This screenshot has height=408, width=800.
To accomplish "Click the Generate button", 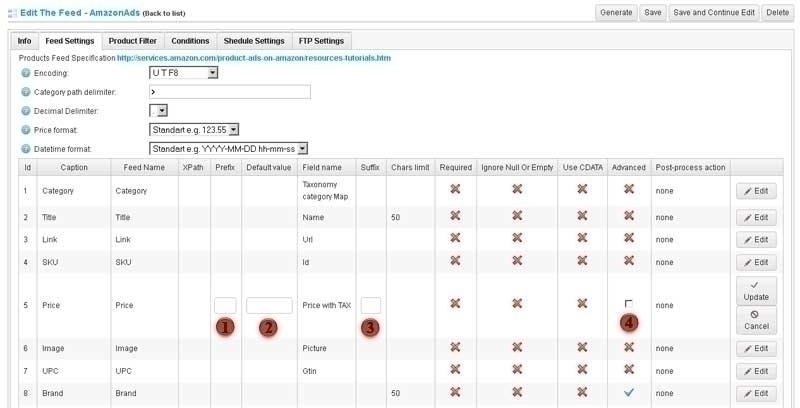I will tap(616, 13).
